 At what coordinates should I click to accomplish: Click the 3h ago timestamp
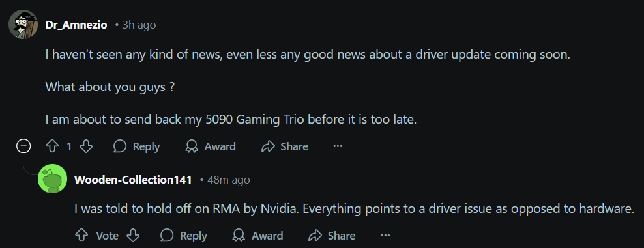[x=139, y=25]
